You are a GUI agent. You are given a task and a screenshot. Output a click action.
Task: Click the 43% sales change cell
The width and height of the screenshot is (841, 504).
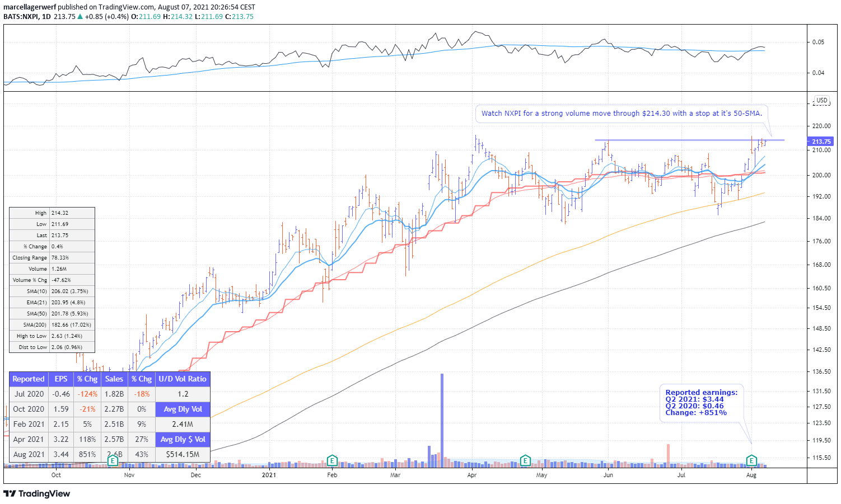[x=141, y=455]
